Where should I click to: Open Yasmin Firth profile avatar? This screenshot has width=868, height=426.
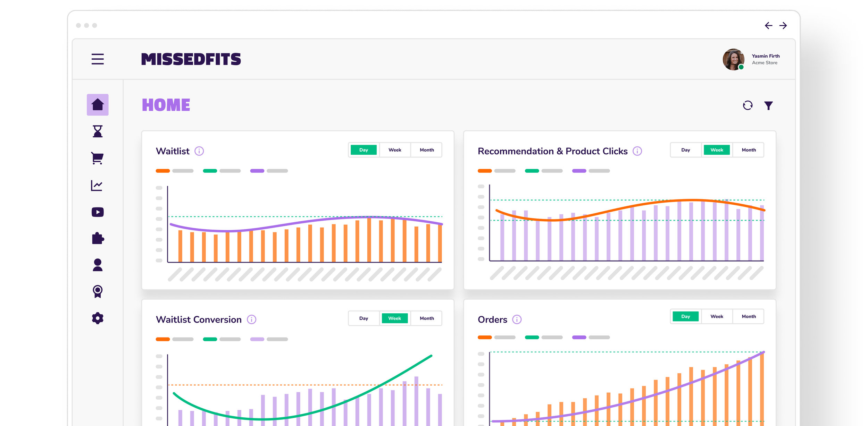pyautogui.click(x=733, y=59)
